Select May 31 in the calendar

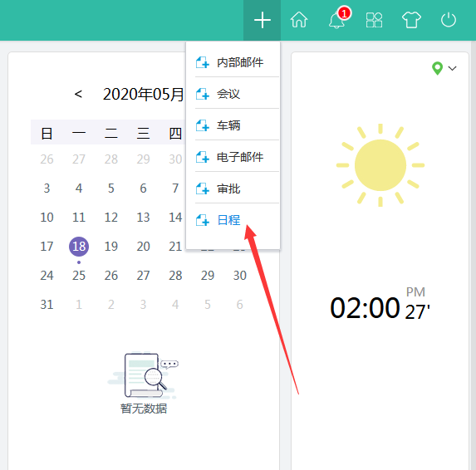pyautogui.click(x=47, y=305)
